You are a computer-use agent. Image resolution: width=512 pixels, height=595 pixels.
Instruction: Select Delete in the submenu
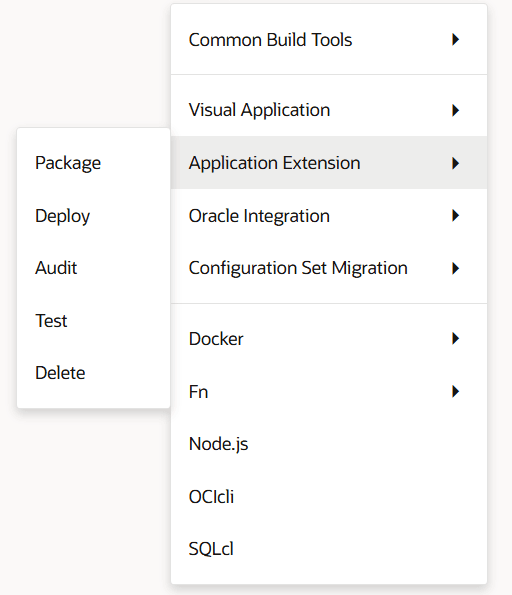tap(93, 373)
